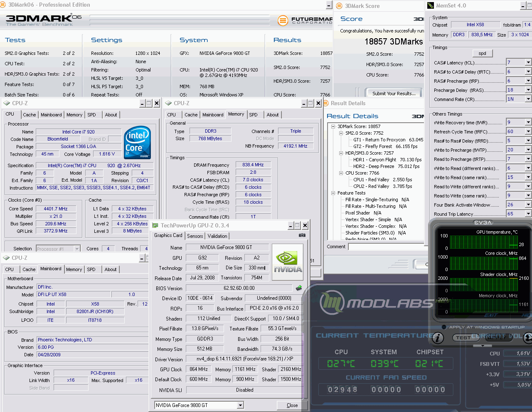Click the Core Speed value 4401.7 MHz
The height and width of the screenshot is (412, 532).
point(56,209)
